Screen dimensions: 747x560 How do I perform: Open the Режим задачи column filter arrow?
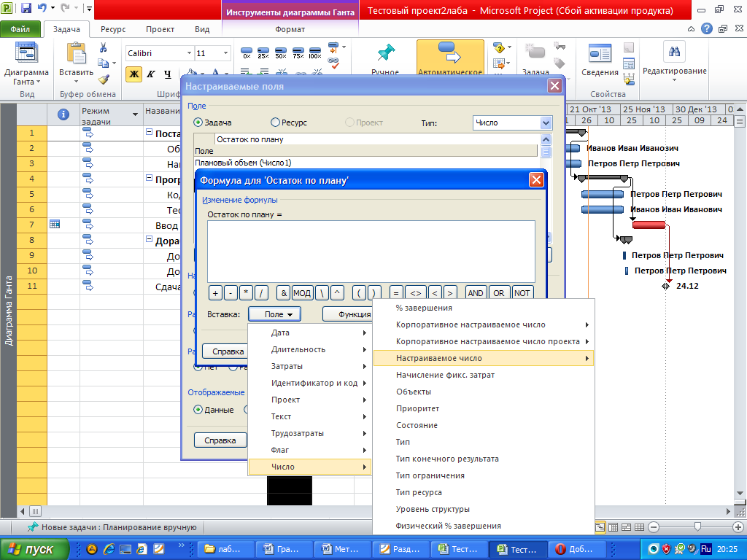135,114
